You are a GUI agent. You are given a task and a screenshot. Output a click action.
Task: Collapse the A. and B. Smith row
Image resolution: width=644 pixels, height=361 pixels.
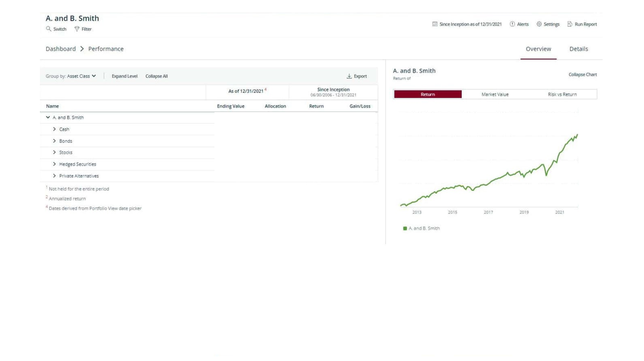click(48, 117)
